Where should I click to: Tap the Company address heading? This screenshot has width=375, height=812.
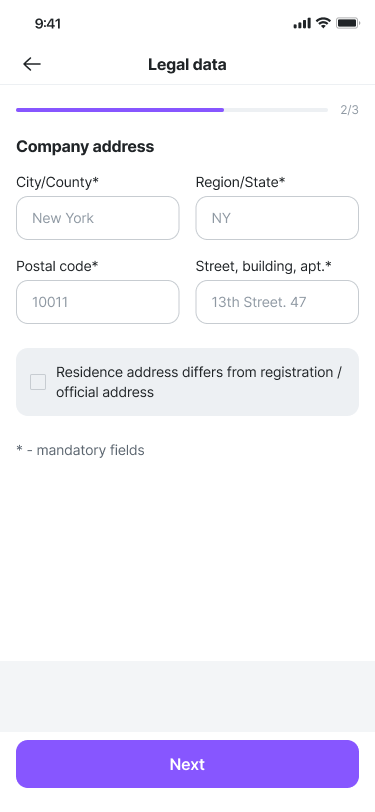point(85,147)
